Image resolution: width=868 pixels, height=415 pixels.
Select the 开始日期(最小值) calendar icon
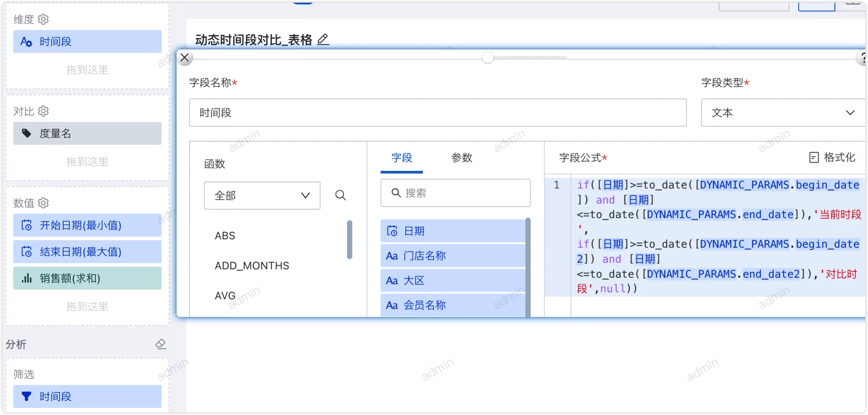tap(27, 225)
